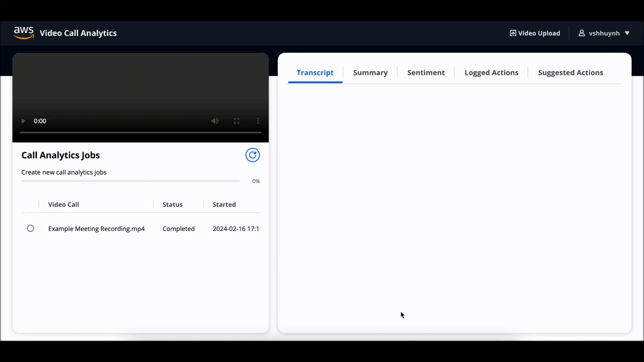Click the user profile icon
This screenshot has width=644, height=362.
(x=582, y=33)
